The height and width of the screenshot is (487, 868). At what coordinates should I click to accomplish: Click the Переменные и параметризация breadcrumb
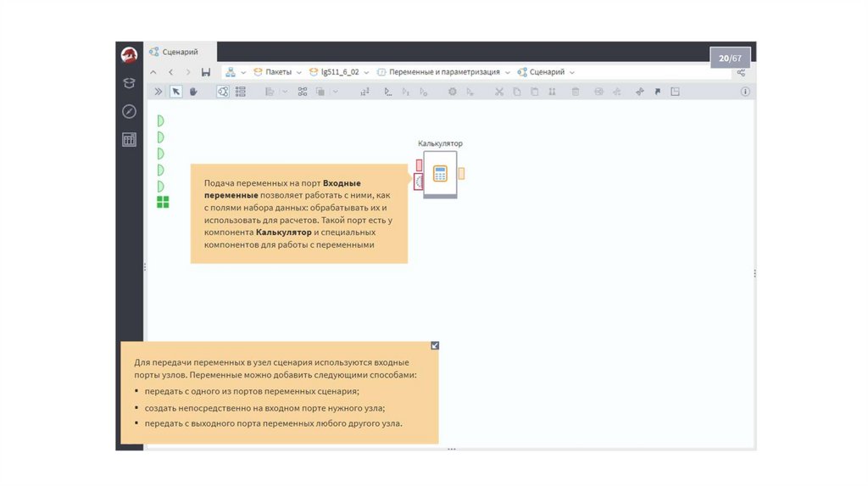438,72
